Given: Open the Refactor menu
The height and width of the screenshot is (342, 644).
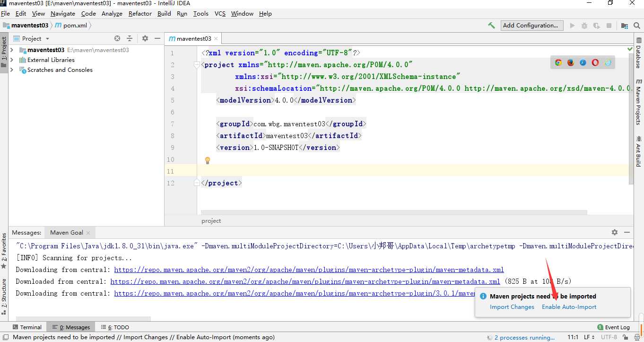Looking at the screenshot, I should click(x=140, y=14).
